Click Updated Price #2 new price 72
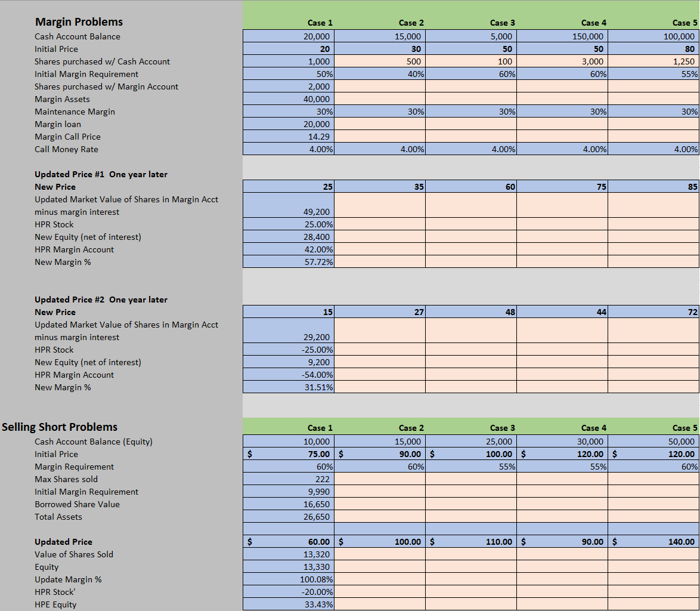 click(x=653, y=311)
